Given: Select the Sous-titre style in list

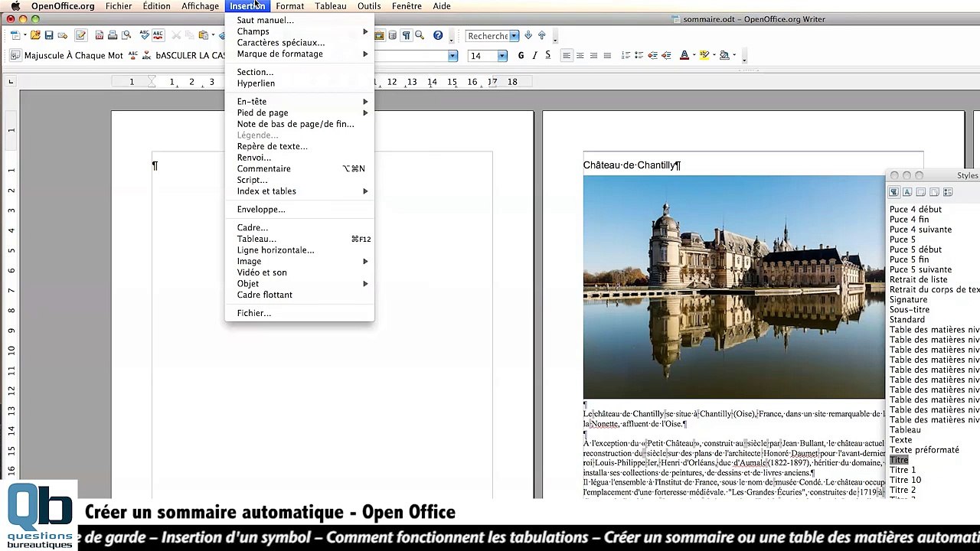Looking at the screenshot, I should (x=910, y=310).
